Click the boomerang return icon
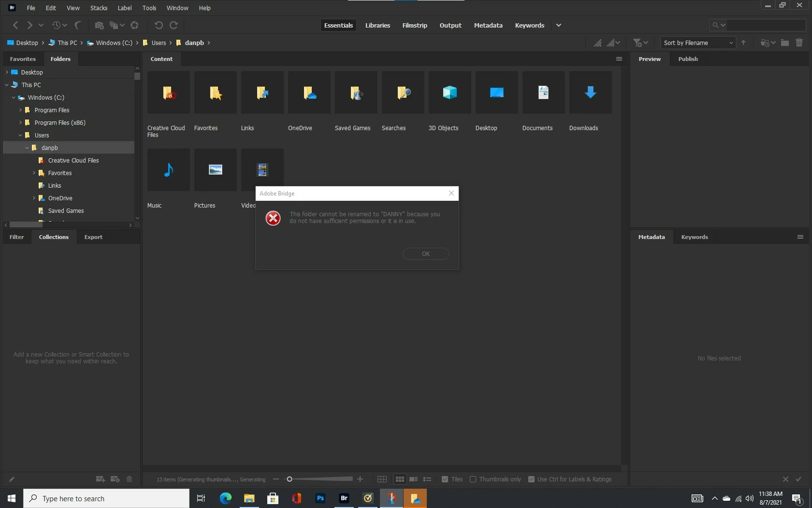Viewport: 812px width, 508px height. point(77,25)
